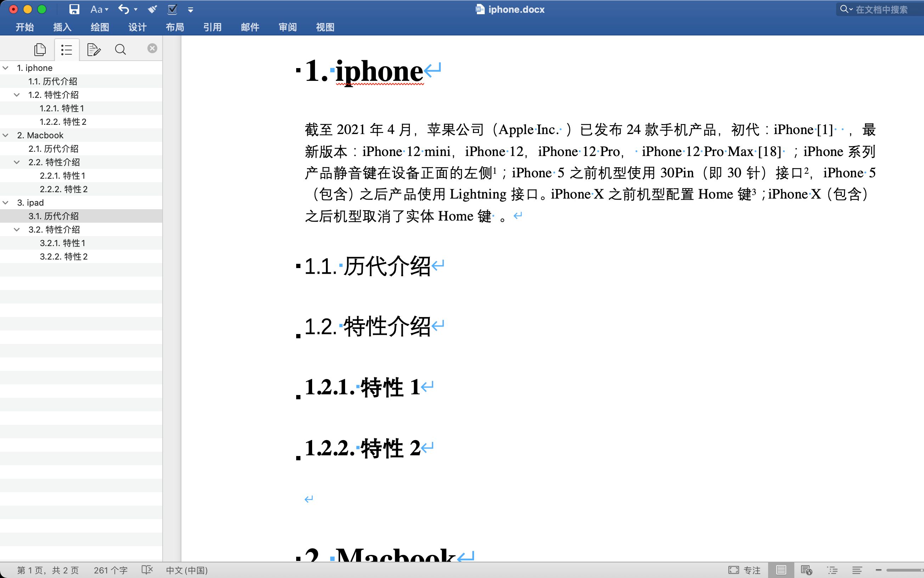Show the page thumbnails pane icon
Viewport: 924px width, 578px height.
click(40, 49)
